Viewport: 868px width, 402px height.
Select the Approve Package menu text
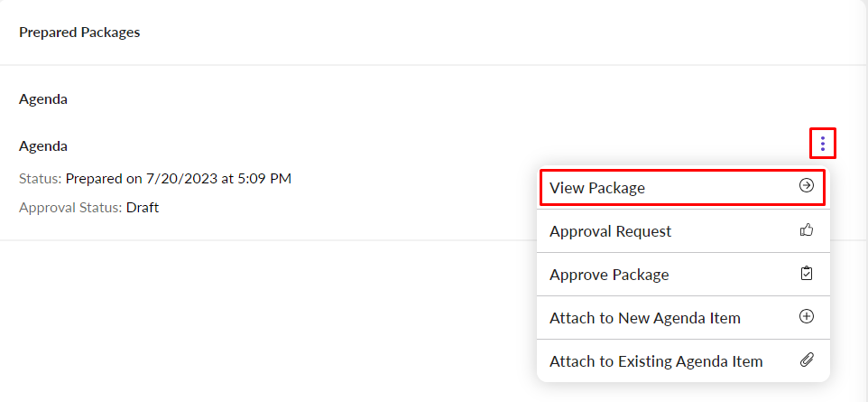pyautogui.click(x=609, y=275)
